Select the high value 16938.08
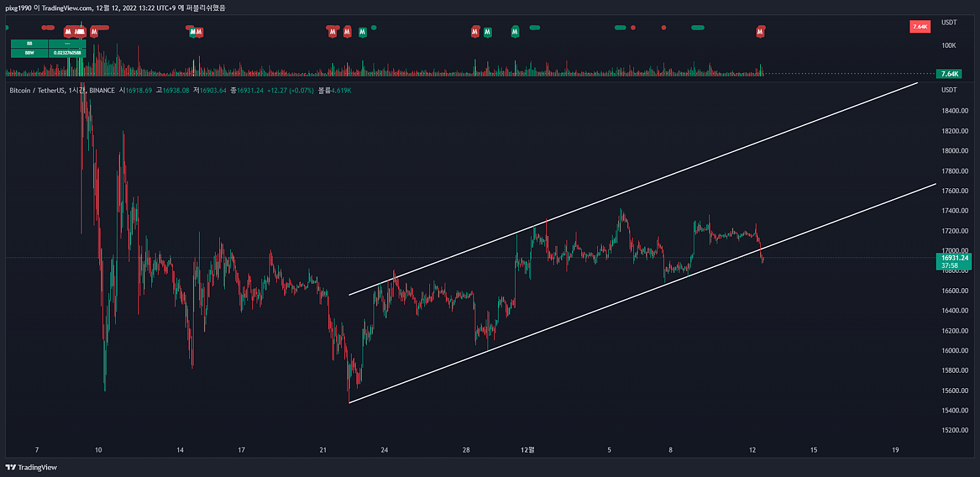980x477 pixels. point(176,90)
